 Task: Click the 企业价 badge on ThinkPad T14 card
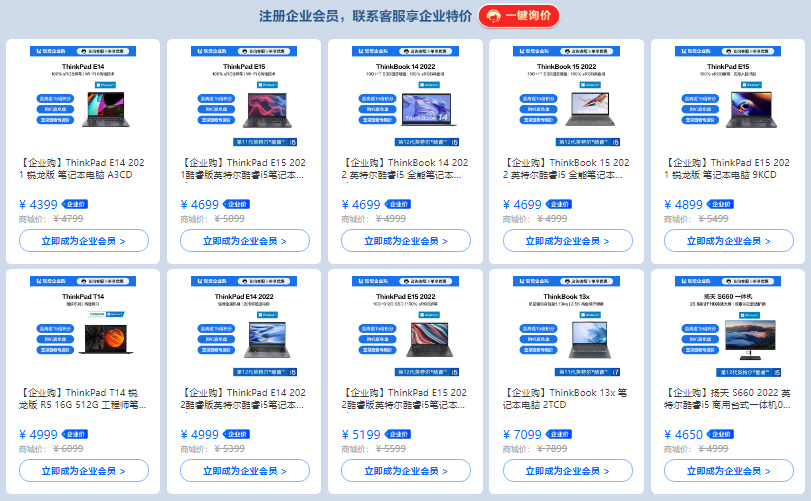75,434
